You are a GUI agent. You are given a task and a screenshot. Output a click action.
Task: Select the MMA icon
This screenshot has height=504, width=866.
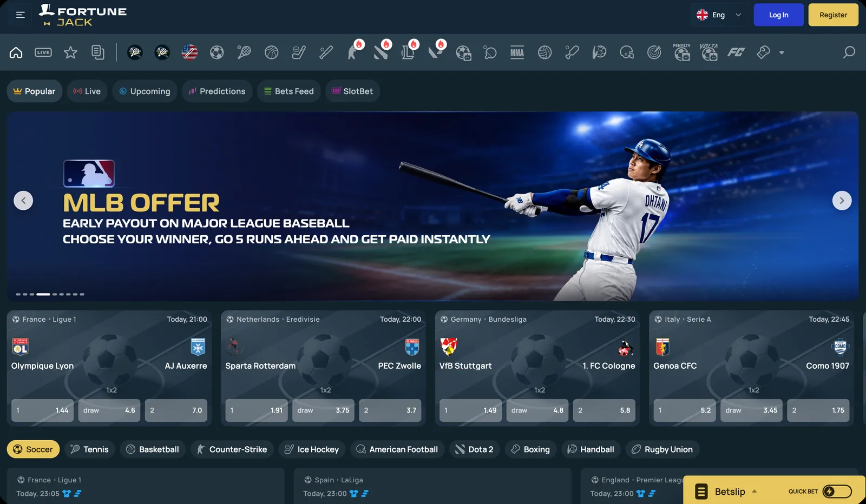click(x=517, y=52)
